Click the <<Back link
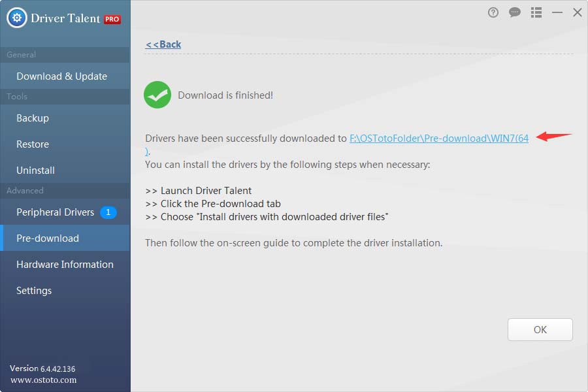 pyautogui.click(x=163, y=44)
